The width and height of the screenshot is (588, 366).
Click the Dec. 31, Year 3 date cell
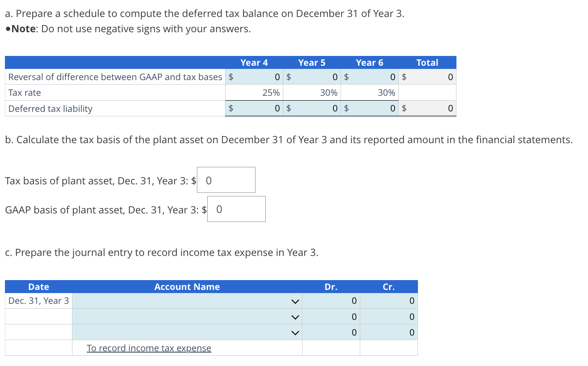38,301
